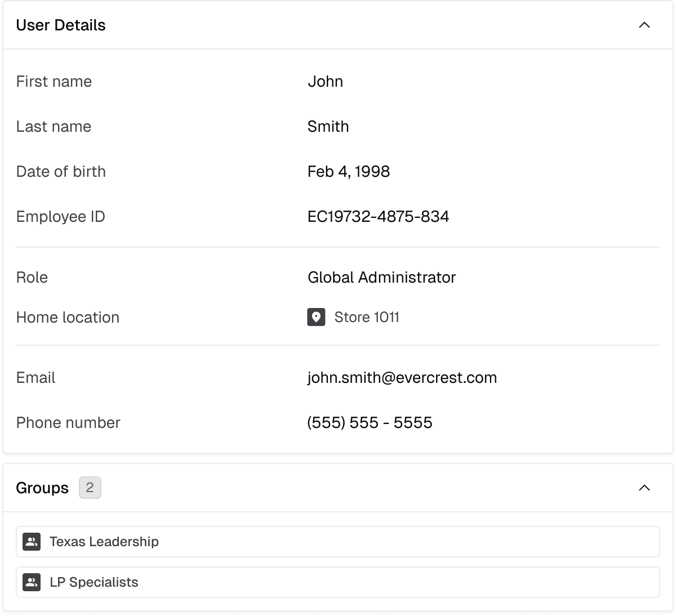Click the Employee ID label
This screenshot has height=616, width=676.
tap(61, 217)
